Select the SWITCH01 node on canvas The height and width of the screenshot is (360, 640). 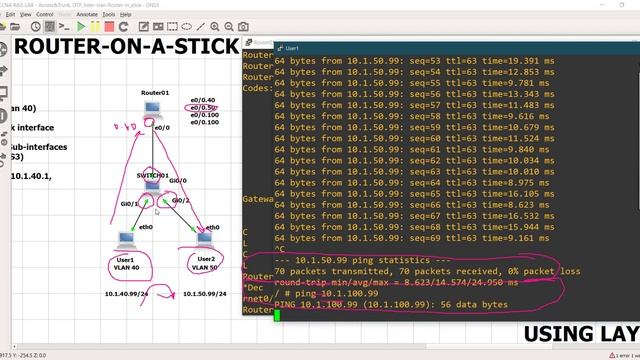(153, 188)
